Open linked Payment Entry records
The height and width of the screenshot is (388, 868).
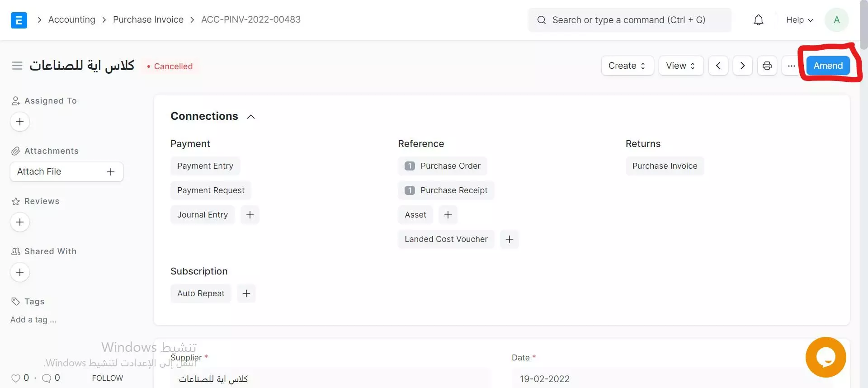click(205, 166)
